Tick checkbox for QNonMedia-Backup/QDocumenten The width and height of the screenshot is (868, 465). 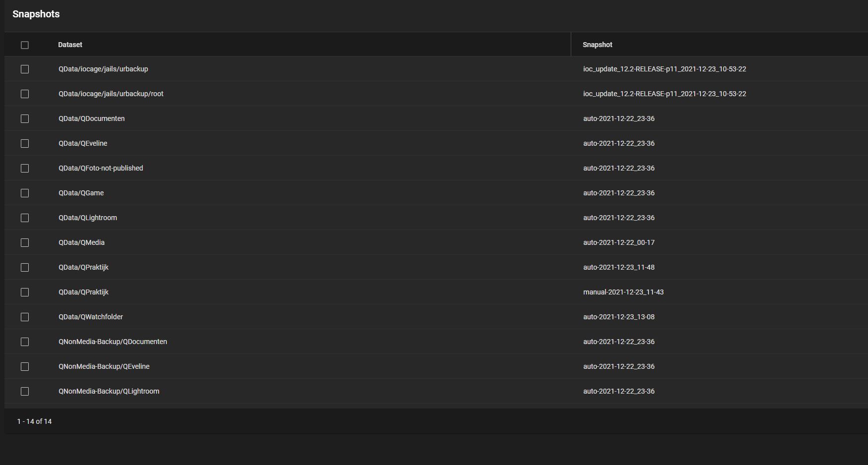(25, 342)
